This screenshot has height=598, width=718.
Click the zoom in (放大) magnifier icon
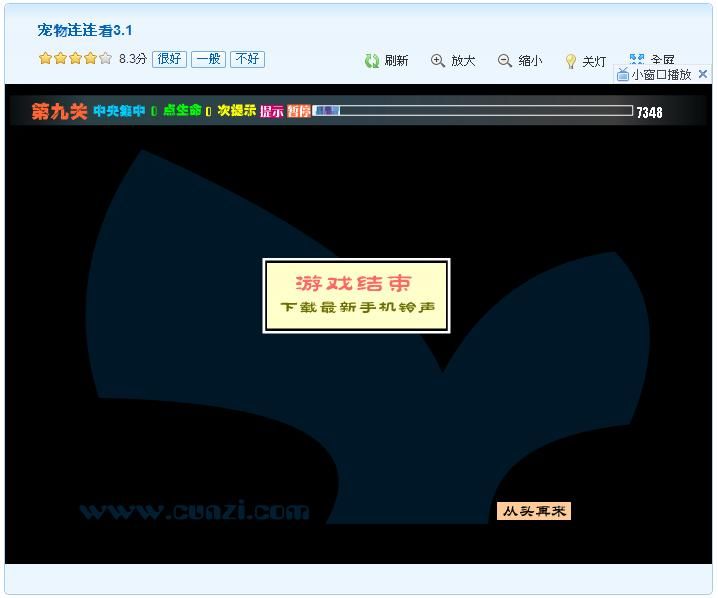click(438, 61)
